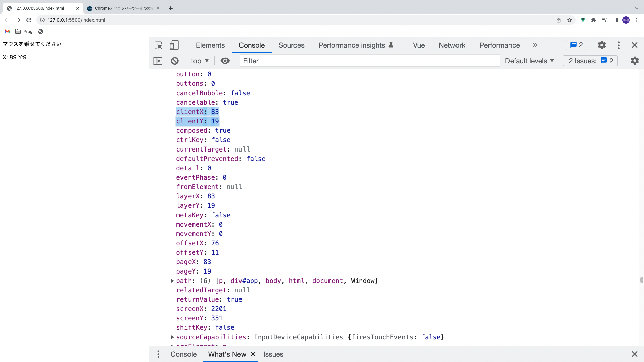Switch to the Network tab
This screenshot has height=362, width=644.
452,45
